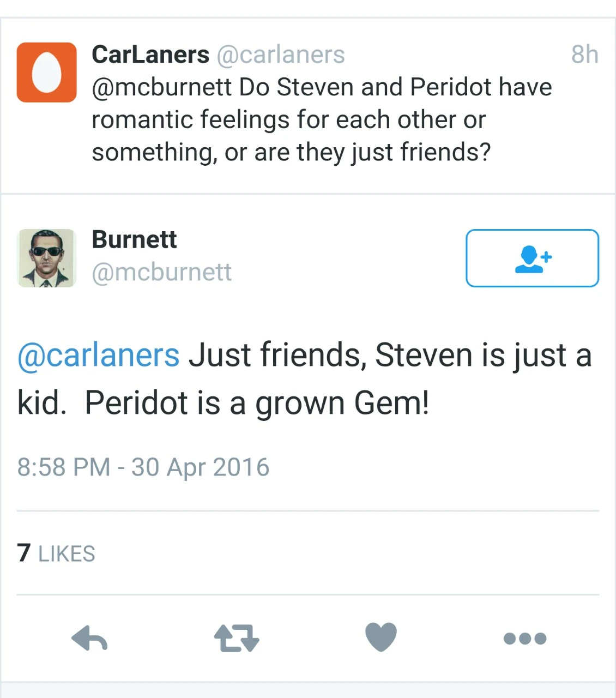Open the CarLaners display name
This screenshot has height=698, width=616.
(150, 55)
